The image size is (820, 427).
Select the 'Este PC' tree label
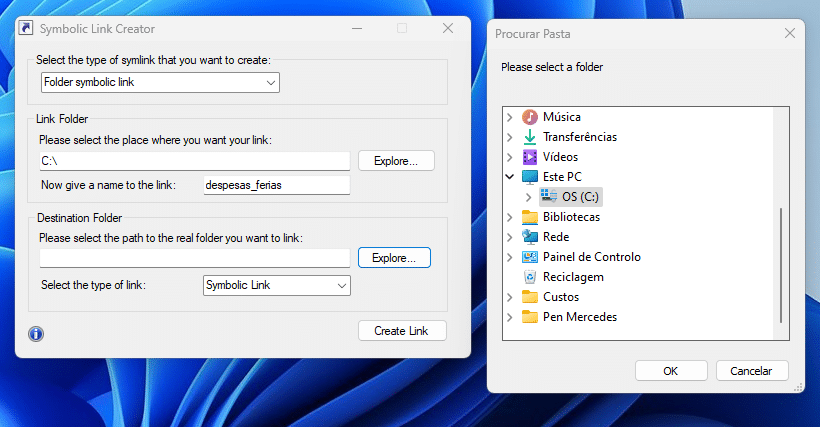tap(562, 177)
